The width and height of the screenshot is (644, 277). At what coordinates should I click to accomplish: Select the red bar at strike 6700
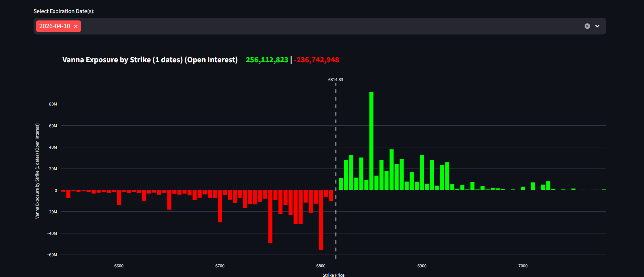(220, 206)
